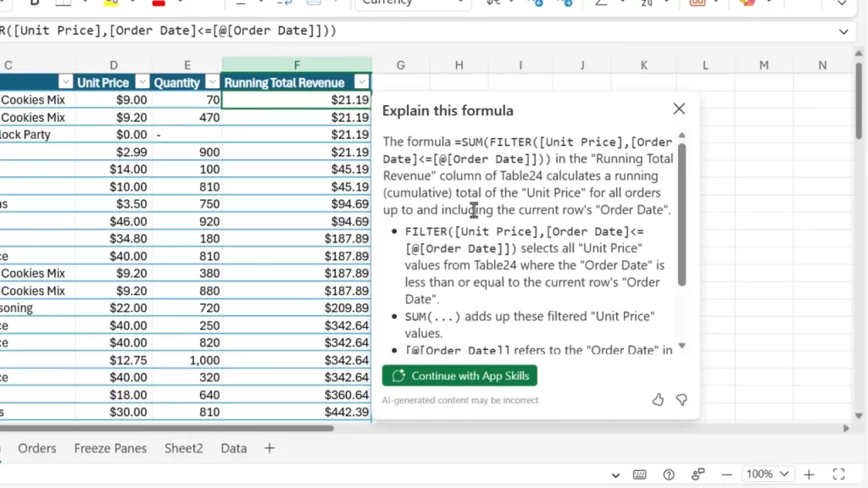Open the Currency number format dropdown
This screenshot has width=868, height=488.
click(413, 3)
